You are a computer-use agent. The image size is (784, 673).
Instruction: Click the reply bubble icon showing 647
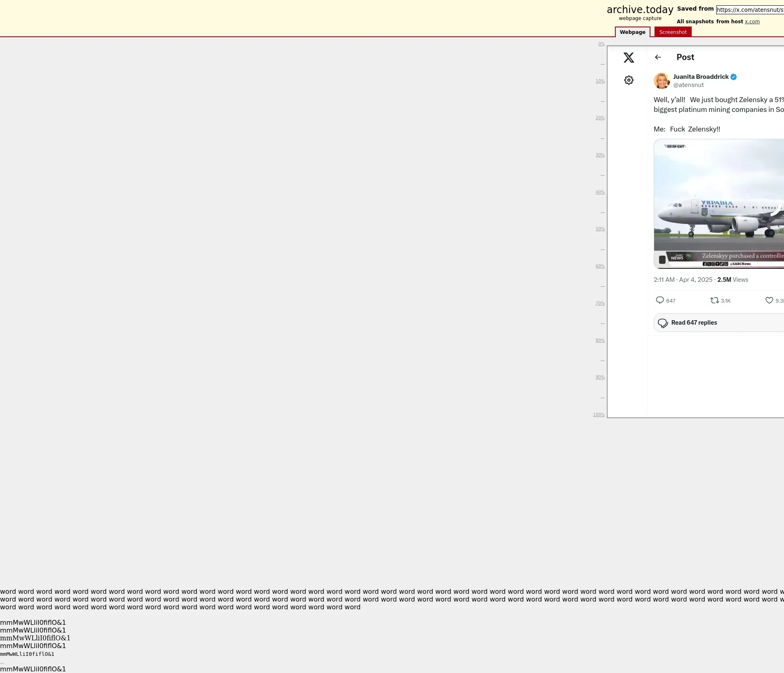(x=659, y=300)
